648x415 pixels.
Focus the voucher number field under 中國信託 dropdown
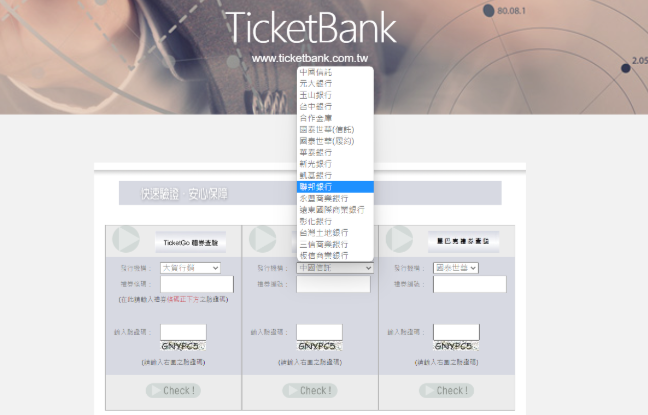[x=334, y=284]
